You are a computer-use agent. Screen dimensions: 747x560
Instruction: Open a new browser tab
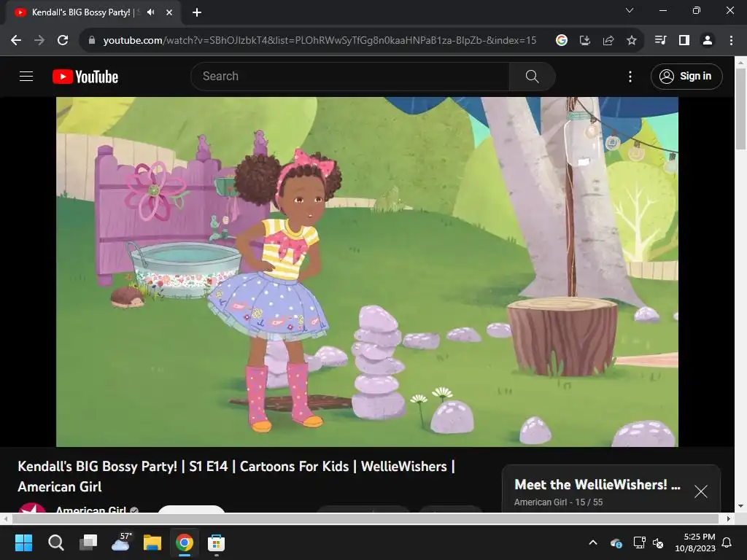click(x=197, y=12)
